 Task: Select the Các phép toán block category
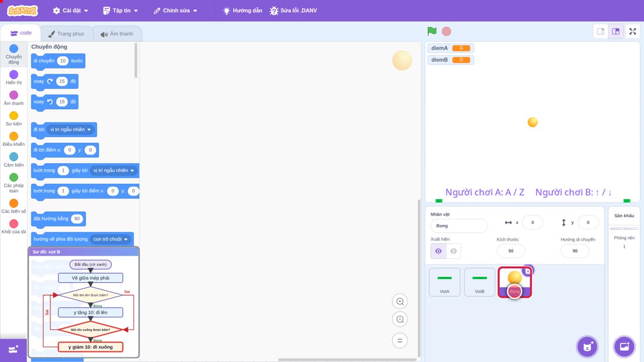coord(13,183)
